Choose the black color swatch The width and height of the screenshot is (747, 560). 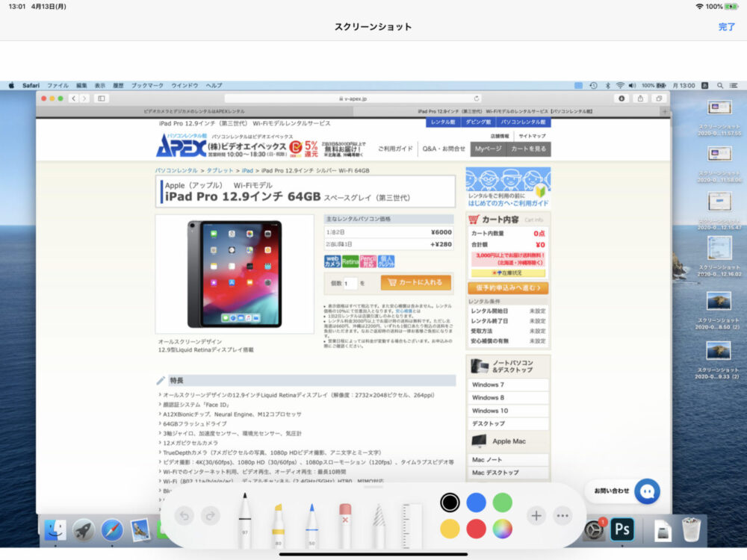point(450,503)
